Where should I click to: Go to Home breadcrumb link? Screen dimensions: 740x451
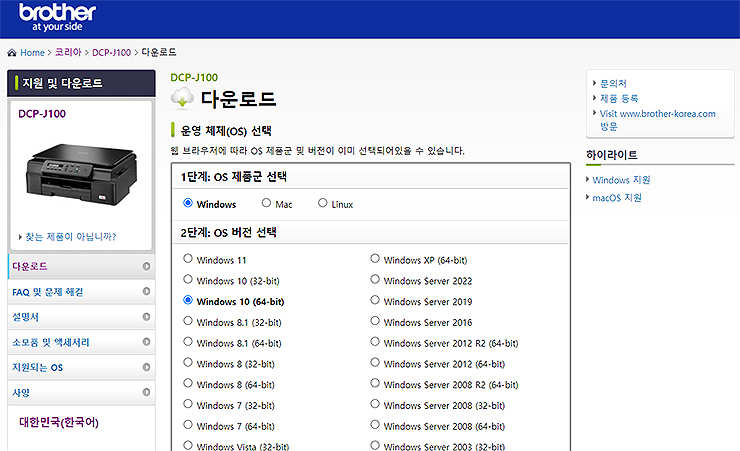click(x=32, y=52)
